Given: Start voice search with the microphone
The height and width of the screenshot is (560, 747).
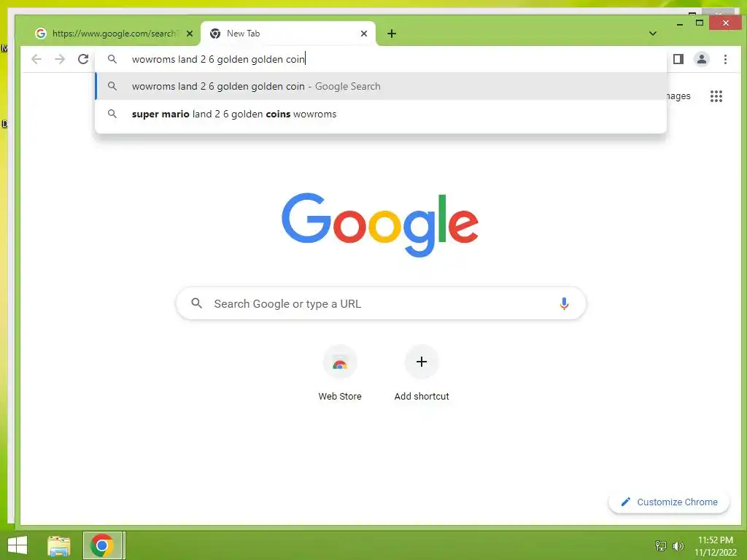Looking at the screenshot, I should coord(564,303).
